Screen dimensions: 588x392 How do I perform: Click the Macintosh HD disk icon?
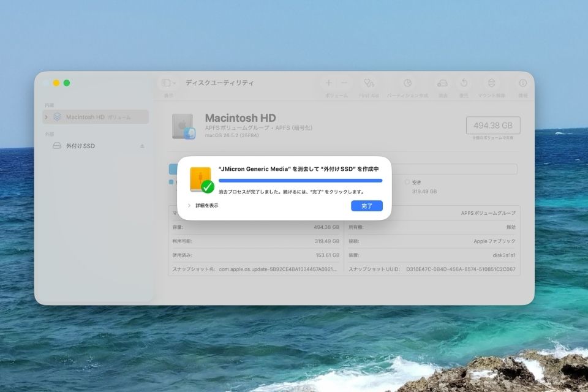(x=183, y=126)
